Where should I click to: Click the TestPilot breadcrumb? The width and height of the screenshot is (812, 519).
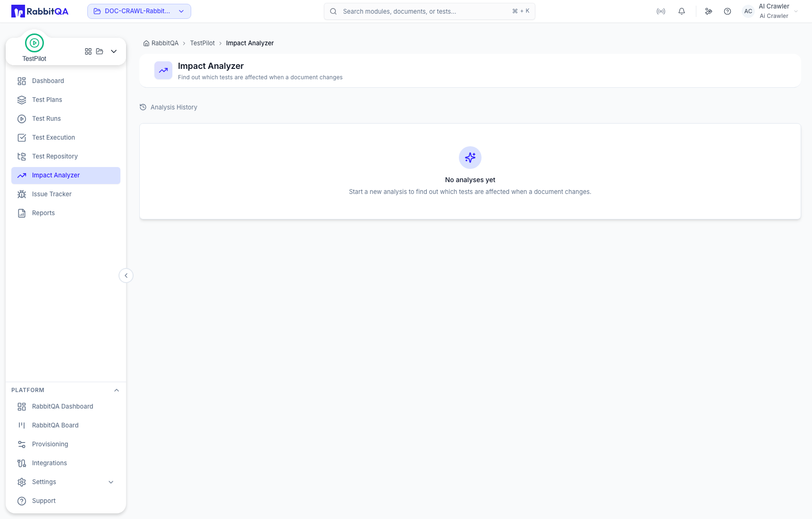pyautogui.click(x=202, y=43)
